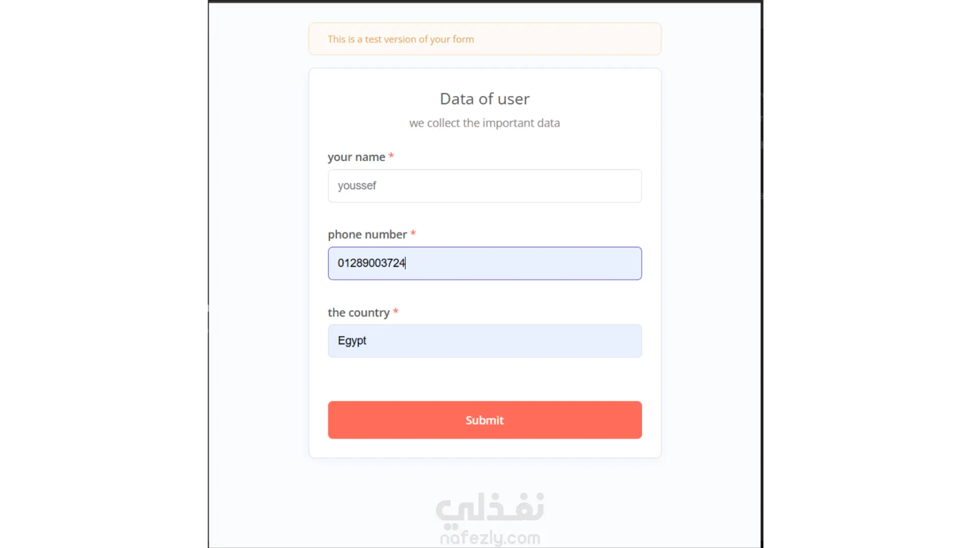Focus the phone number input field

tap(484, 263)
